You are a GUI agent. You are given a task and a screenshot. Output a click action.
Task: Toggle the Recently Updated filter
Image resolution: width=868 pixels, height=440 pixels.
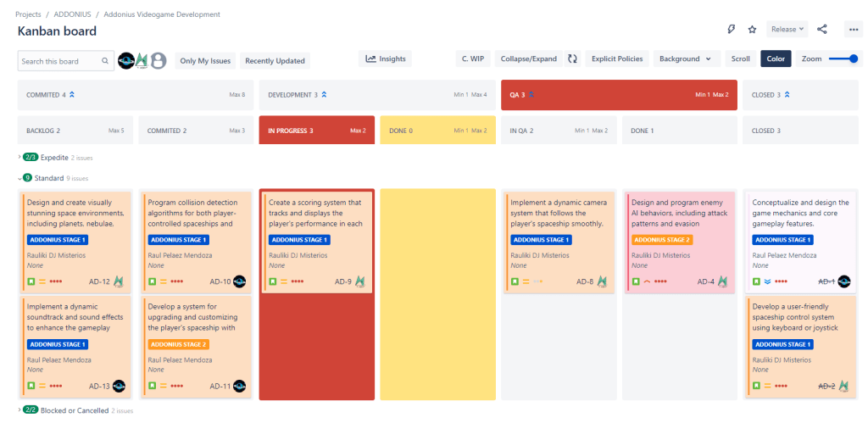[x=275, y=61]
